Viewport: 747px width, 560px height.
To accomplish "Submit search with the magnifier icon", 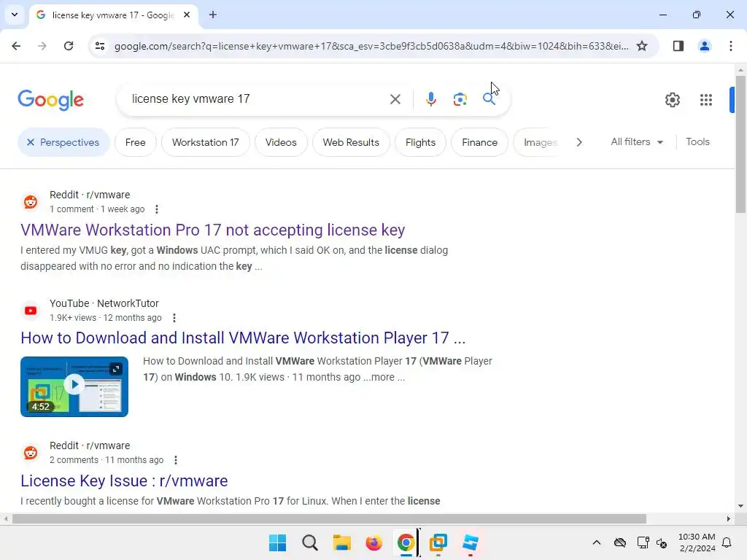I will click(x=489, y=99).
